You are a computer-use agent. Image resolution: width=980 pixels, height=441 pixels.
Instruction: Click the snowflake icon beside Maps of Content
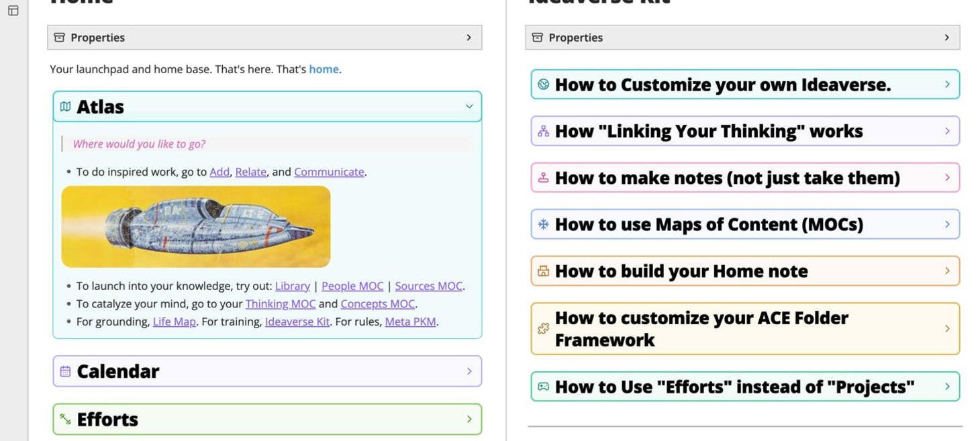(543, 224)
